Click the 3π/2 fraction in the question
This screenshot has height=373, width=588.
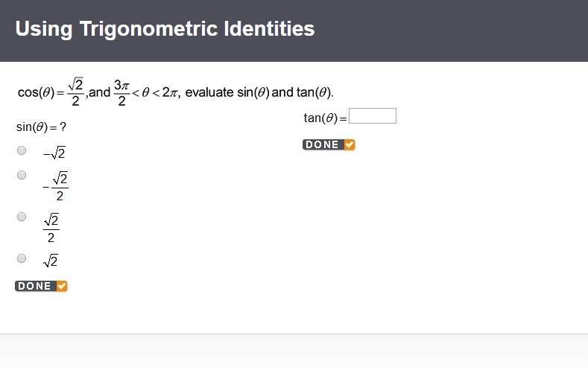121,92
